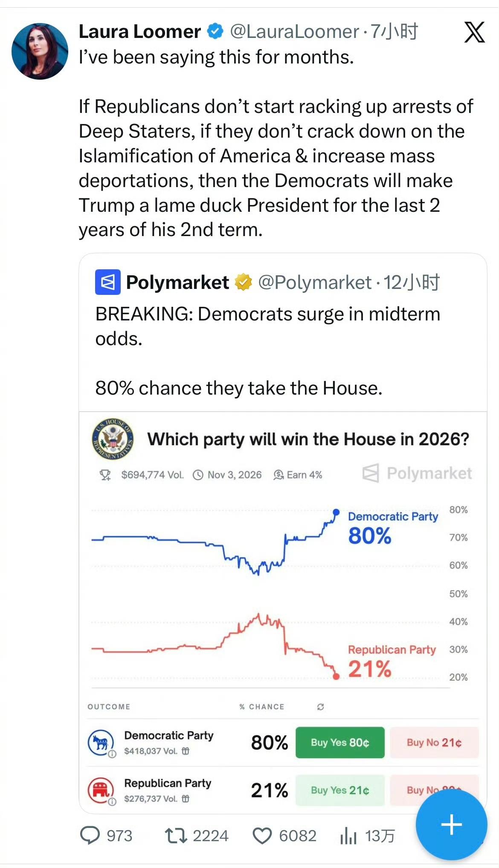Viewport: 499px width, 868px height.
Task: Click the U.S. House seal image
Action: pyautogui.click(x=113, y=439)
